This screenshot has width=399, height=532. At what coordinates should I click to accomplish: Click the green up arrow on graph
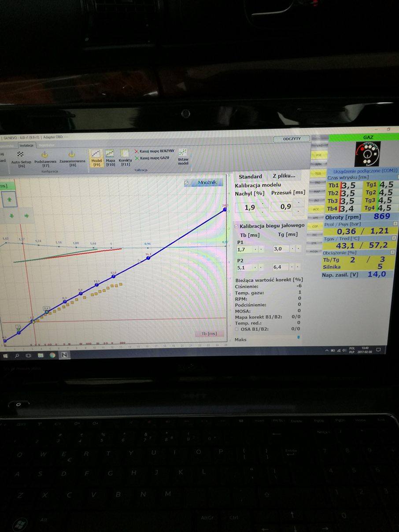(x=10, y=200)
